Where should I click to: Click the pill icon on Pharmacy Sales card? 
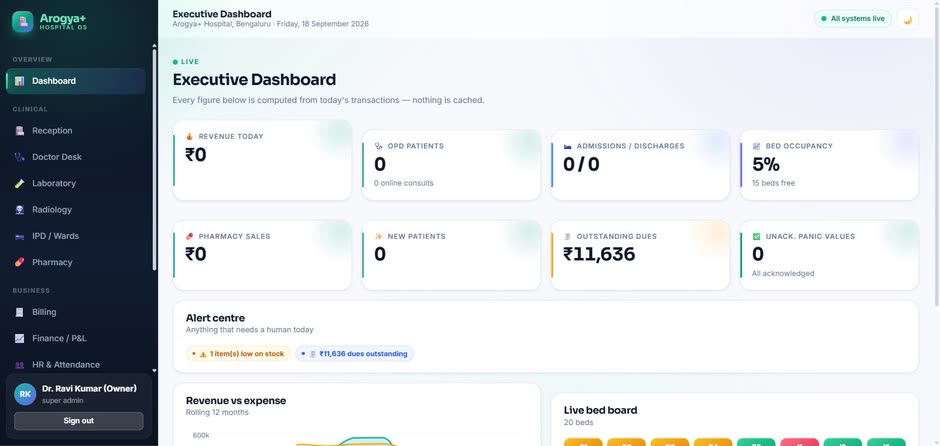[189, 237]
